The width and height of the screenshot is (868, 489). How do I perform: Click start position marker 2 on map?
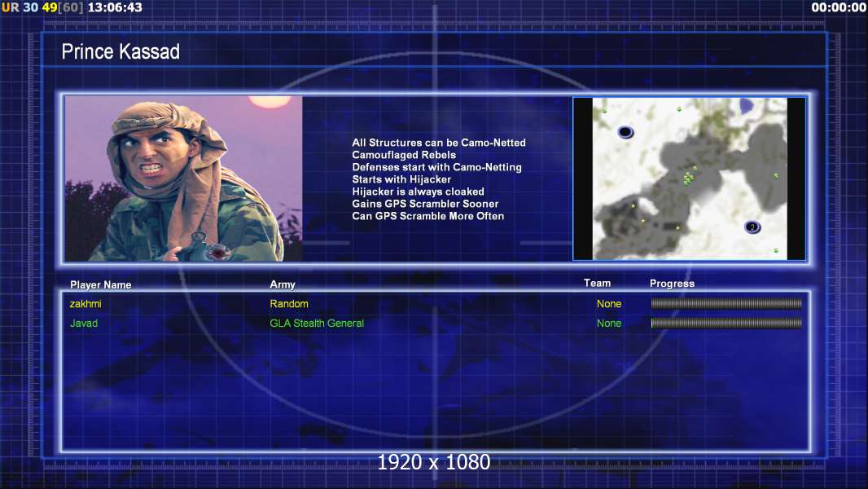pos(752,227)
